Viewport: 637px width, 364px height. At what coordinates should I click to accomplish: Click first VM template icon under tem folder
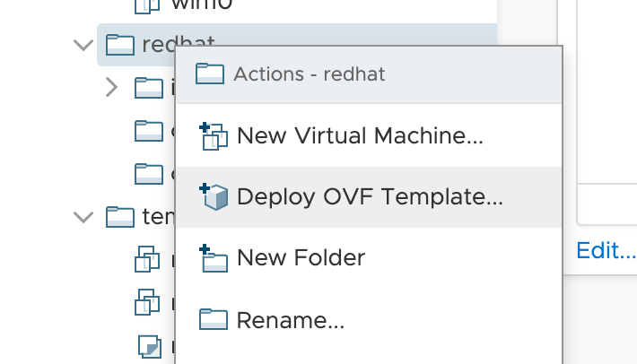148,260
